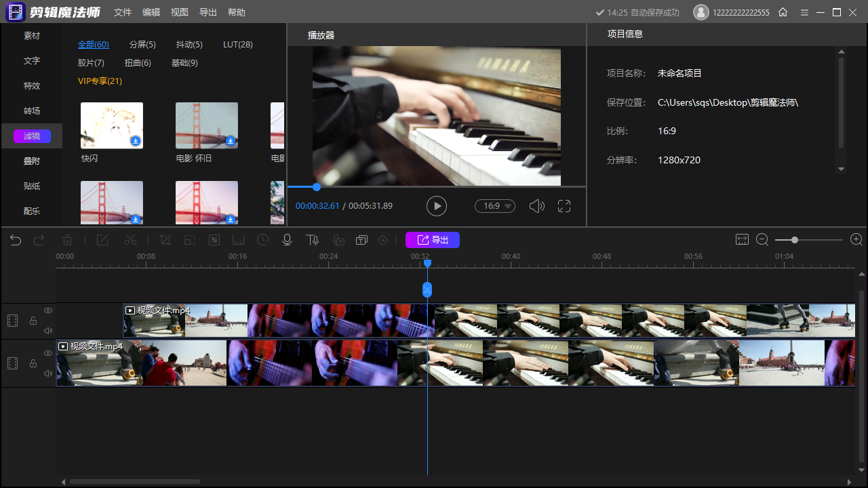
Task: Switch to the 转场 sidebar tab
Action: point(32,110)
